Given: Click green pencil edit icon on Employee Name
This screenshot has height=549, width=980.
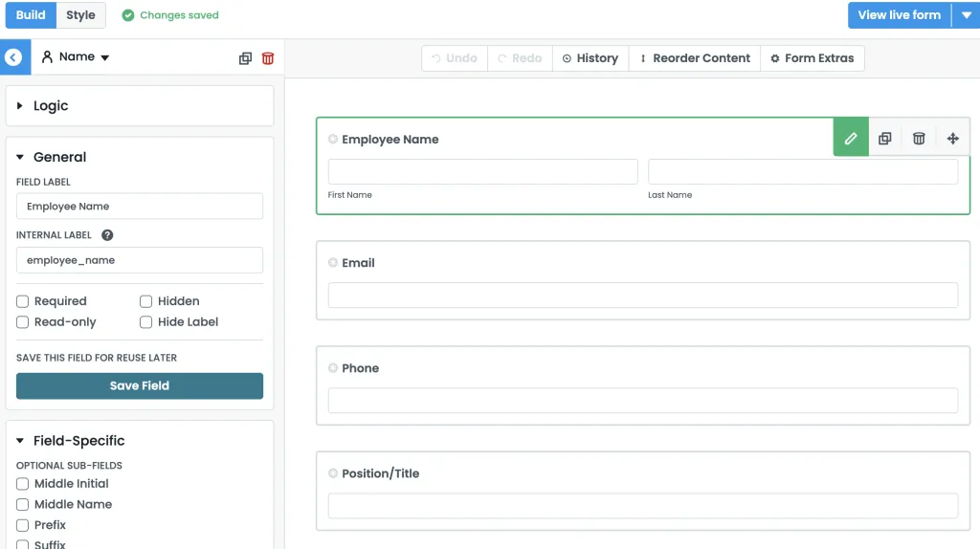Looking at the screenshot, I should [x=851, y=139].
